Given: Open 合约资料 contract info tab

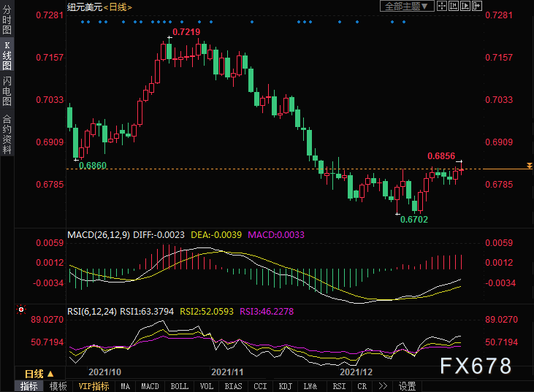Looking at the screenshot, I should coord(7,134).
